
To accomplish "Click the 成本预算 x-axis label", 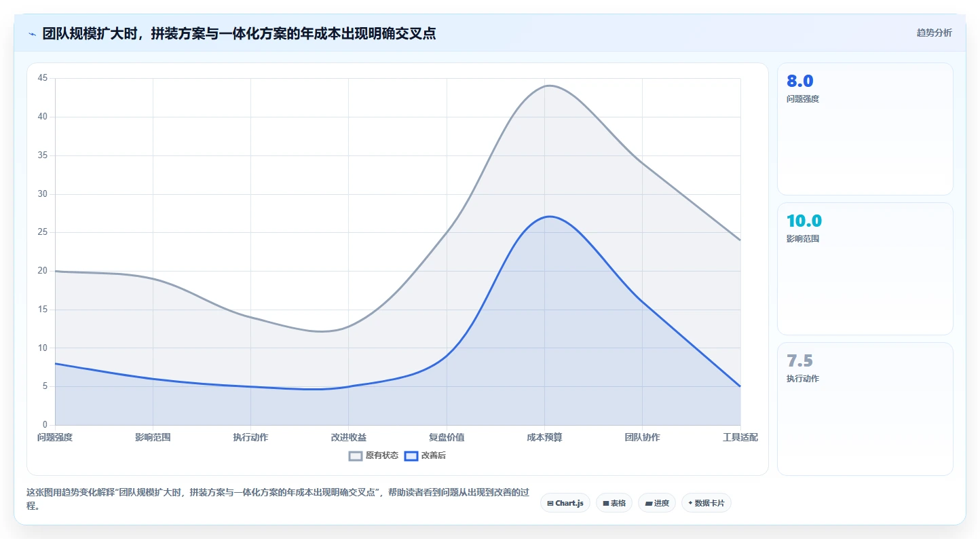I will [x=544, y=437].
